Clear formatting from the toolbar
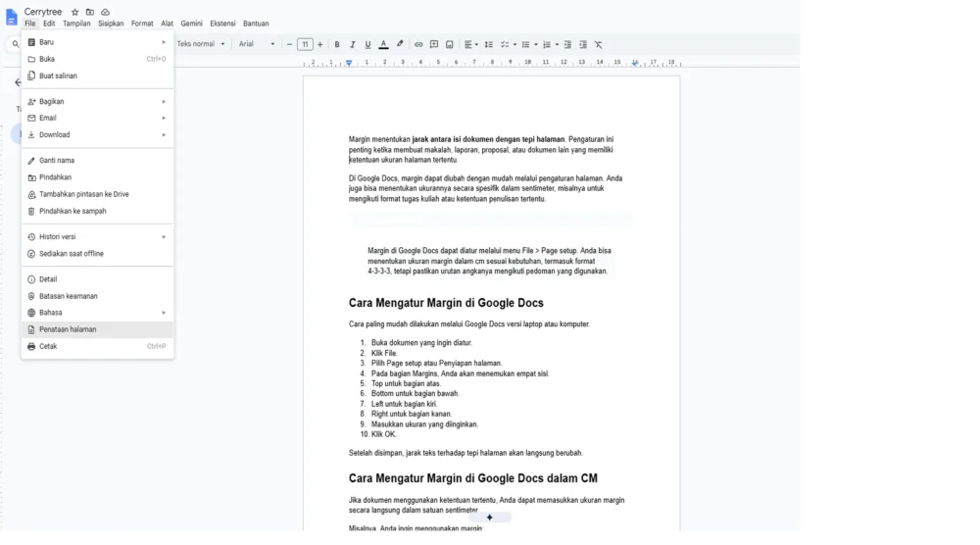Screen dimensions: 980x545 [x=599, y=44]
